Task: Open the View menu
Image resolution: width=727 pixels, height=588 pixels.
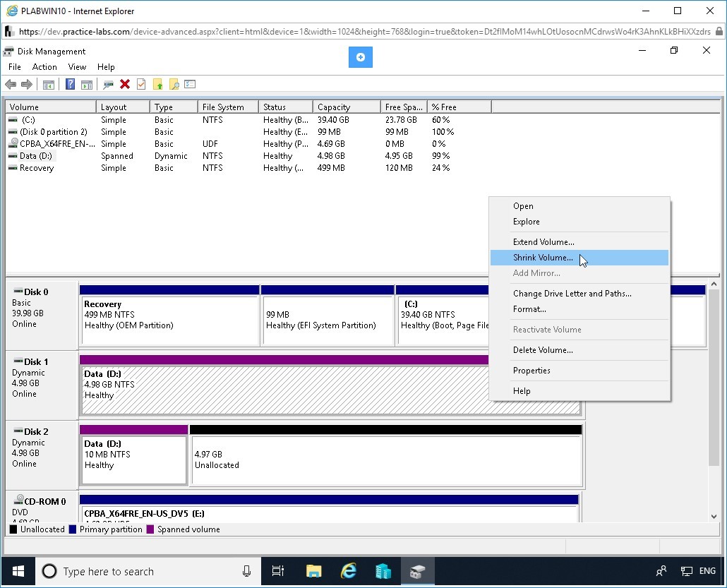Action: [x=77, y=67]
